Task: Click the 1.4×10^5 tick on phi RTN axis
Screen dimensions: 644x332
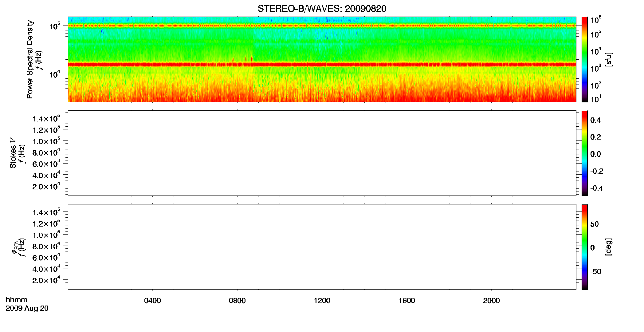Action: tap(46, 212)
